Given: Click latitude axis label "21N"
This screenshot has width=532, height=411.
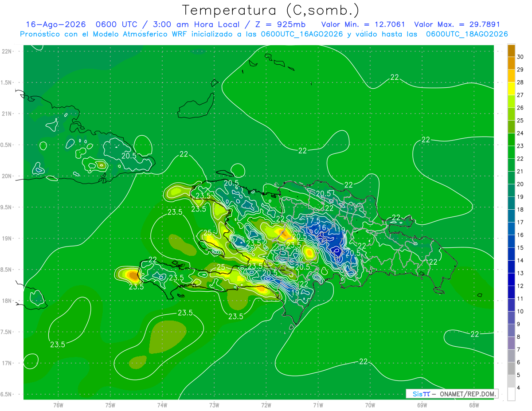Looking at the screenshot, I should (7, 114).
